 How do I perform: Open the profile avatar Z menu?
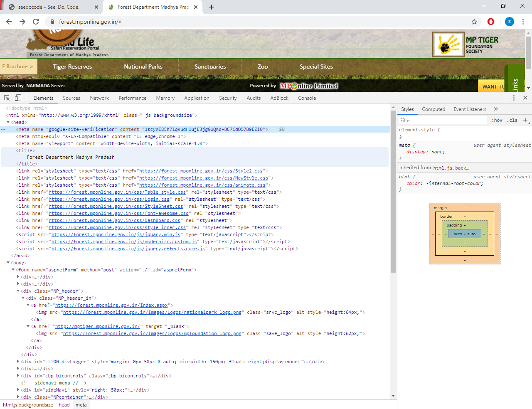510,22
